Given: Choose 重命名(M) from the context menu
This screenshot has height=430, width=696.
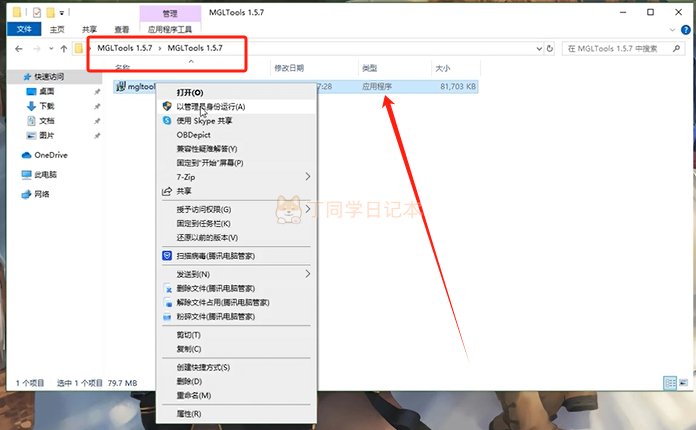Looking at the screenshot, I should 237,395.
